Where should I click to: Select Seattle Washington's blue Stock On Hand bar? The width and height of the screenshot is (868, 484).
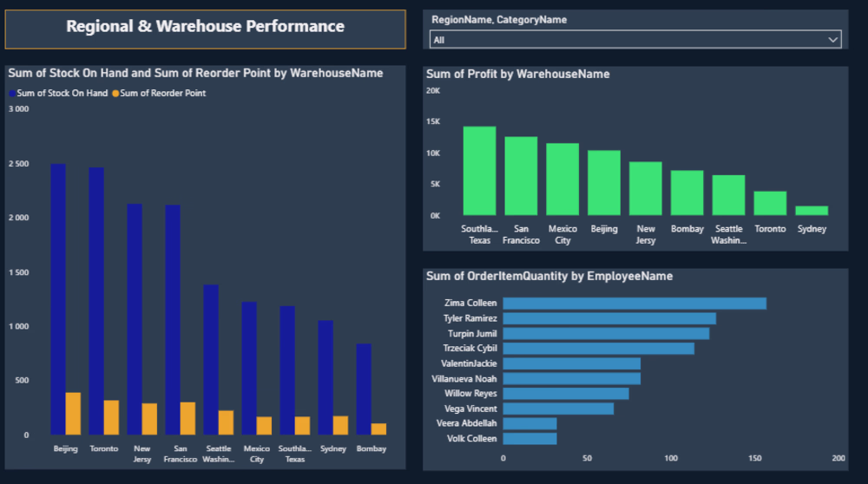pos(211,360)
